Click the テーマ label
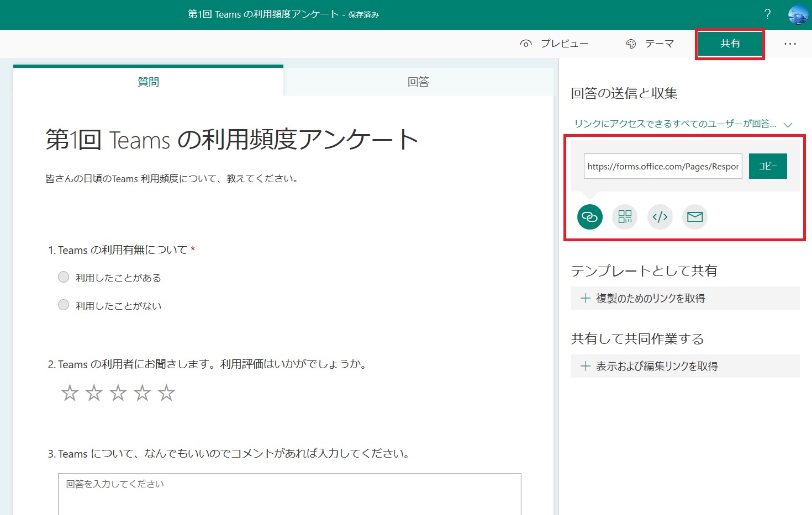The image size is (812, 515). (660, 44)
